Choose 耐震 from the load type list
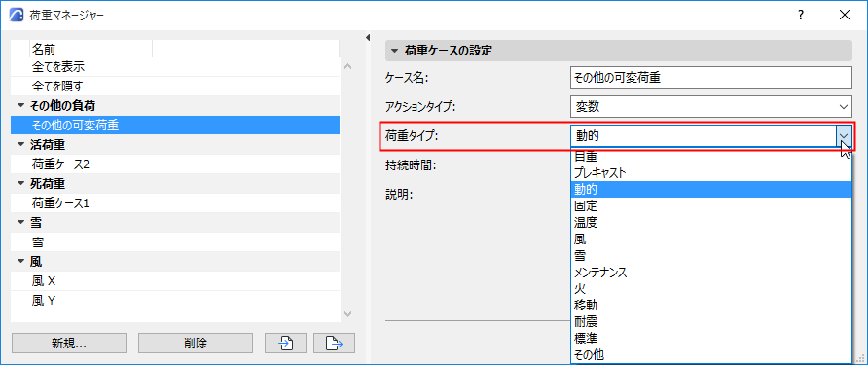The height and width of the screenshot is (365, 868). coord(710,321)
